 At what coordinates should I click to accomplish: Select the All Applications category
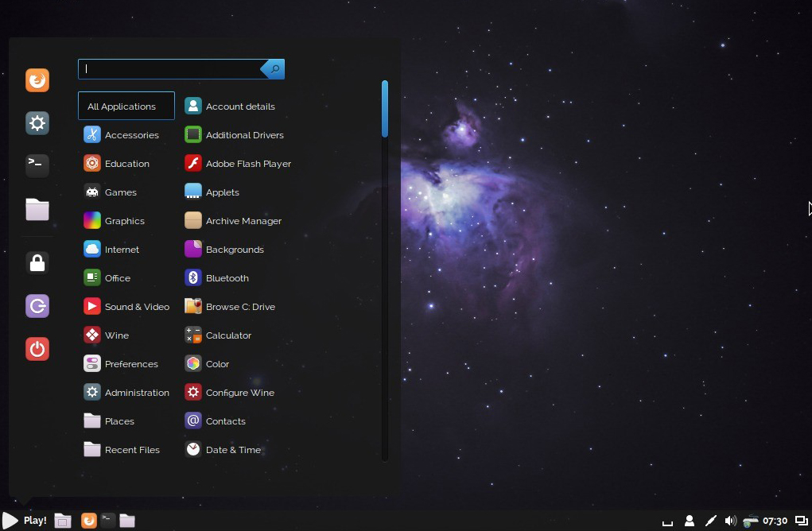click(x=126, y=107)
